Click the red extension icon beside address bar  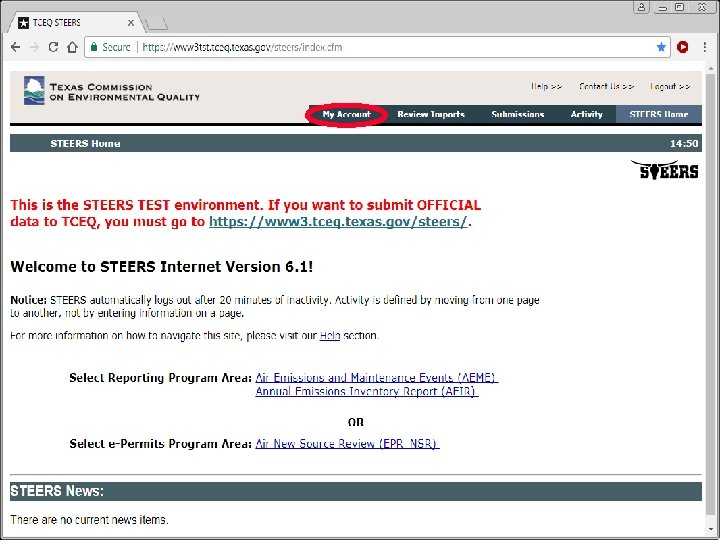pyautogui.click(x=683, y=47)
